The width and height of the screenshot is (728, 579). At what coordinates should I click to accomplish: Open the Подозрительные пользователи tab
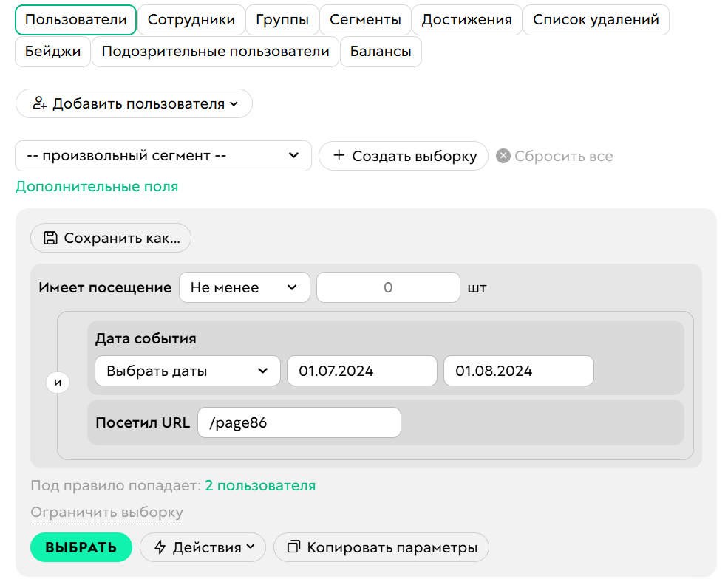tap(215, 52)
